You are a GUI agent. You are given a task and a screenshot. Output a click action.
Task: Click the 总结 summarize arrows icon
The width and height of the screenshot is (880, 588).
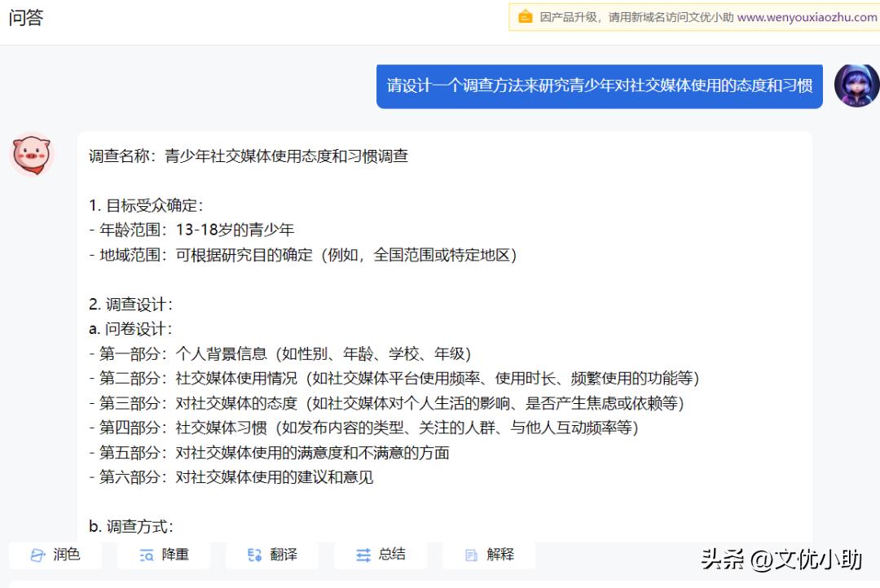click(x=363, y=555)
